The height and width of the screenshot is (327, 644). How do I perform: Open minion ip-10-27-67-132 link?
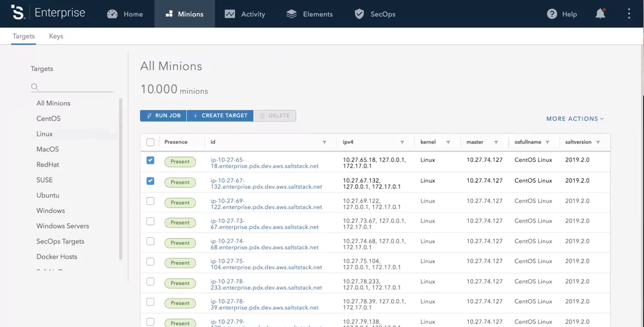pos(266,183)
